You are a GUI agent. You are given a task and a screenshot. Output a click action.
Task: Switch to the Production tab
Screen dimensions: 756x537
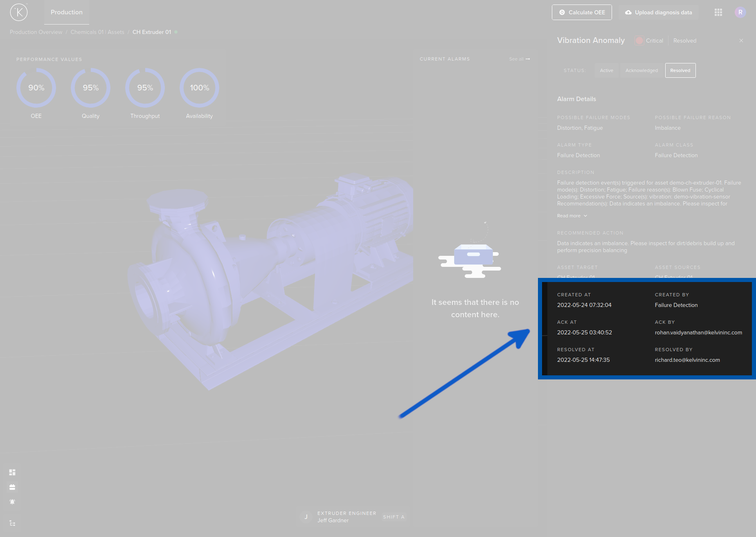(66, 12)
